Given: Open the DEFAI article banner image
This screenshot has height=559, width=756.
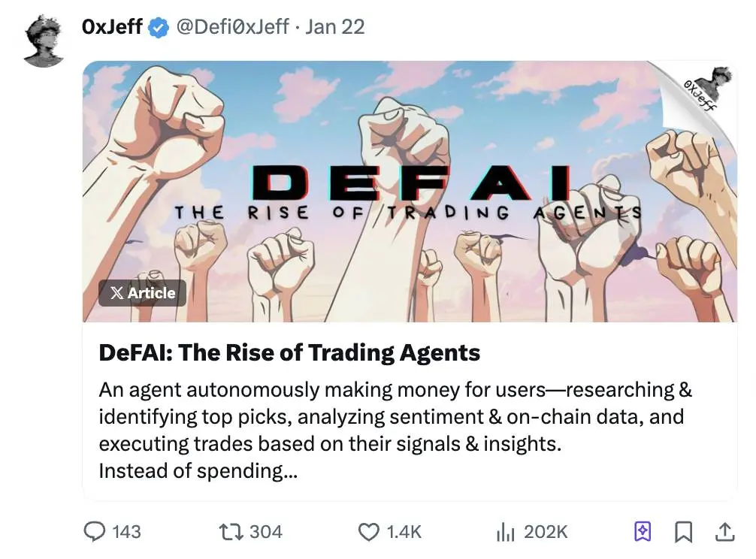Looking at the screenshot, I should click(410, 192).
